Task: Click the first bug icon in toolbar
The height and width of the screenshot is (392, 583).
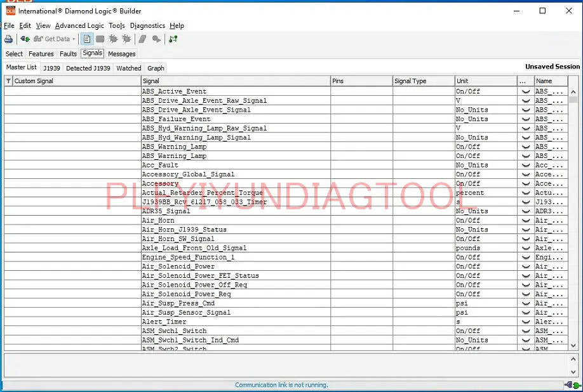Action: coord(114,39)
